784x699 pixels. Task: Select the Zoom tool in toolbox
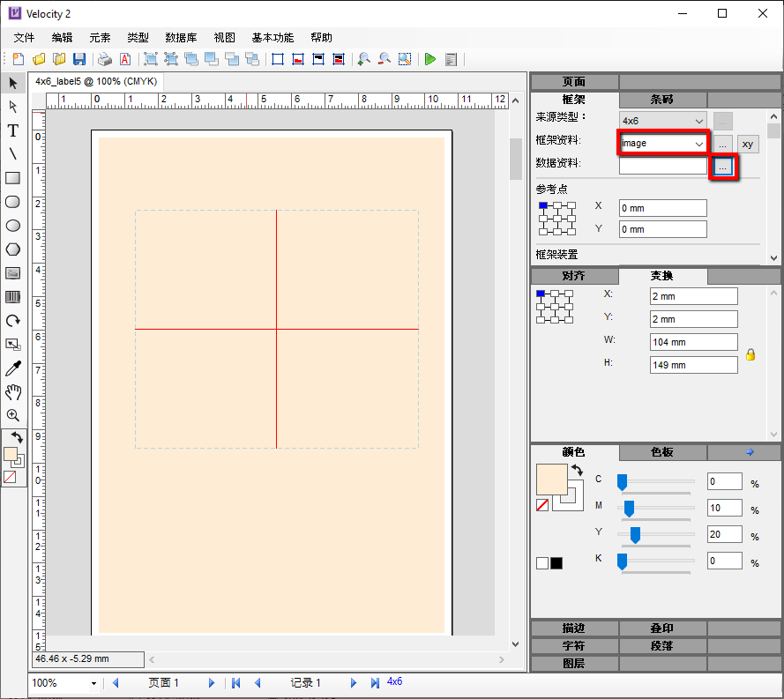pos(13,415)
